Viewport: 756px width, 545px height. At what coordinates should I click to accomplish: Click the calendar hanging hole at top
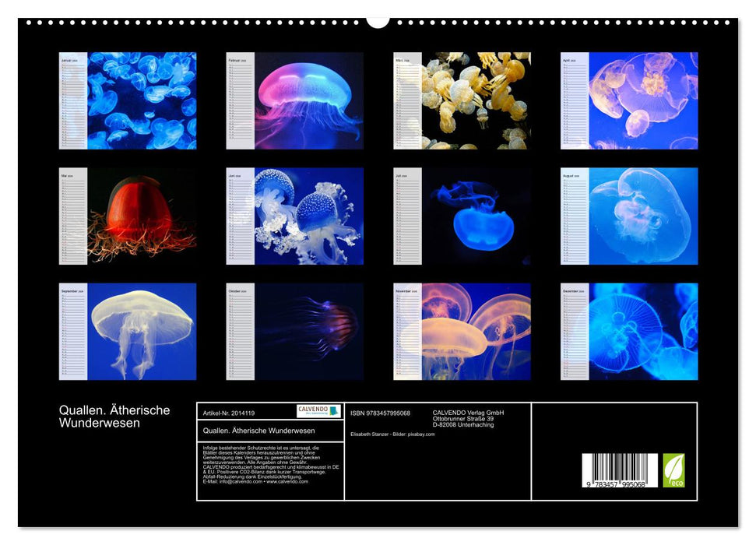click(x=378, y=20)
